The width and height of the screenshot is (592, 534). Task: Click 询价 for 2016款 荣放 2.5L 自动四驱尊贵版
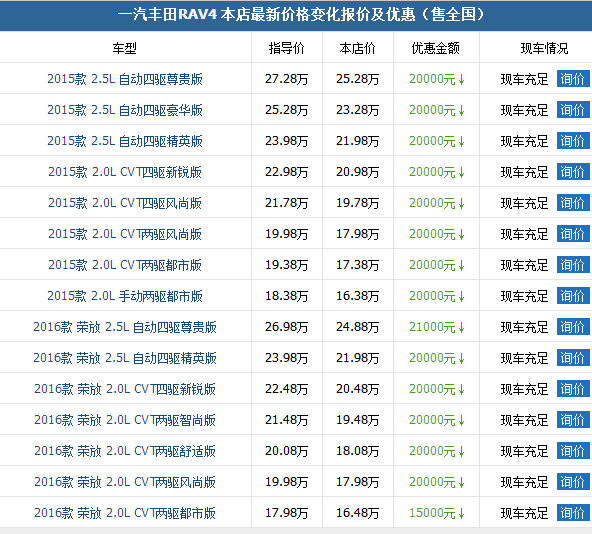[x=573, y=327]
